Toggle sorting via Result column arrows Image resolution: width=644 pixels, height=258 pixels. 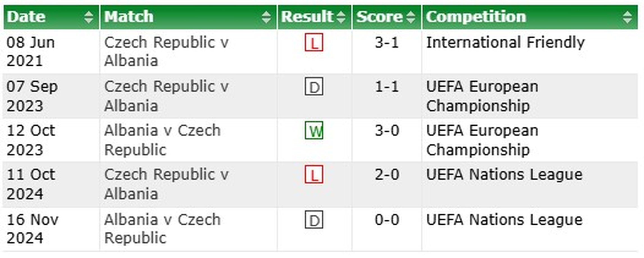[x=341, y=17]
